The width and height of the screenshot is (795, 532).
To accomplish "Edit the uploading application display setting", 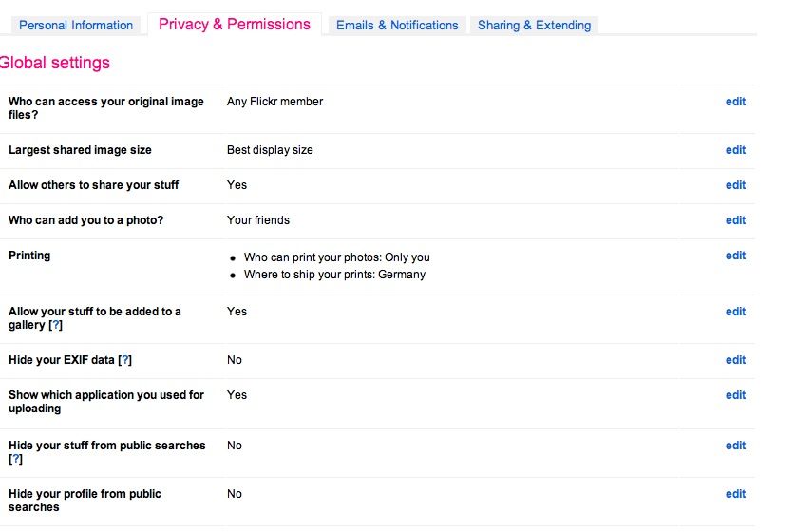I will (735, 395).
